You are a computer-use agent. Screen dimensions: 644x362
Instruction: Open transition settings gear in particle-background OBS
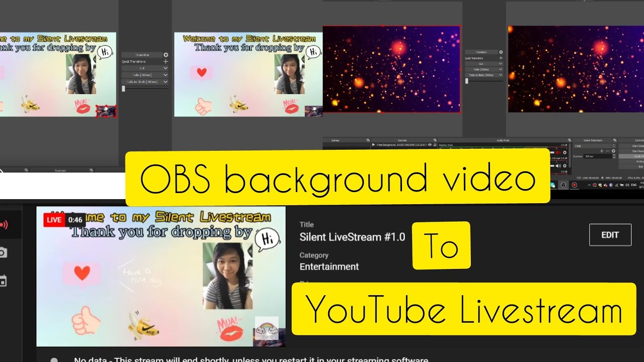pyautogui.click(x=501, y=52)
